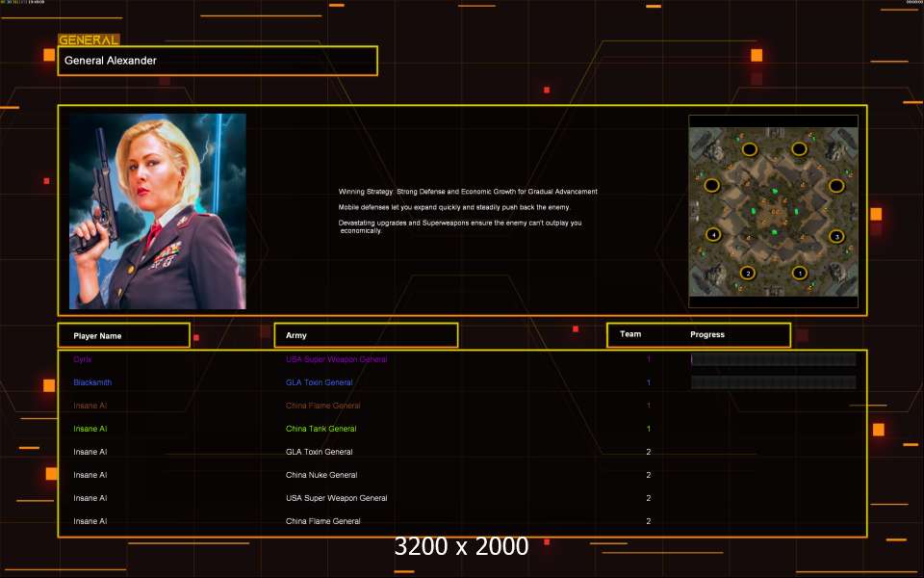Click the Progress column header

707,334
